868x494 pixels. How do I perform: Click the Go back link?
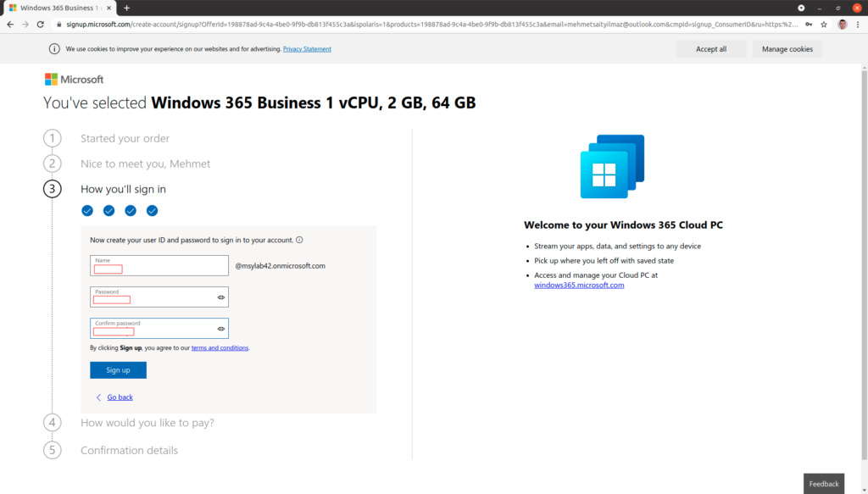[x=120, y=397]
